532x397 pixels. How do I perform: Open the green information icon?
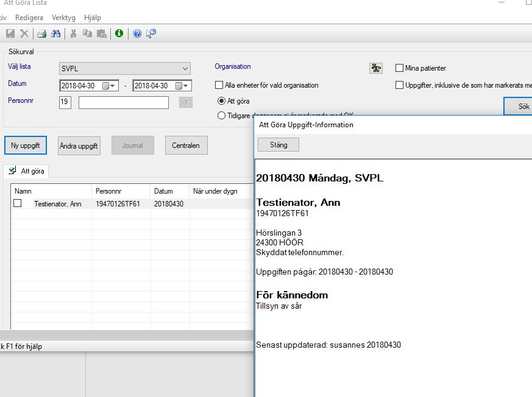[119, 33]
